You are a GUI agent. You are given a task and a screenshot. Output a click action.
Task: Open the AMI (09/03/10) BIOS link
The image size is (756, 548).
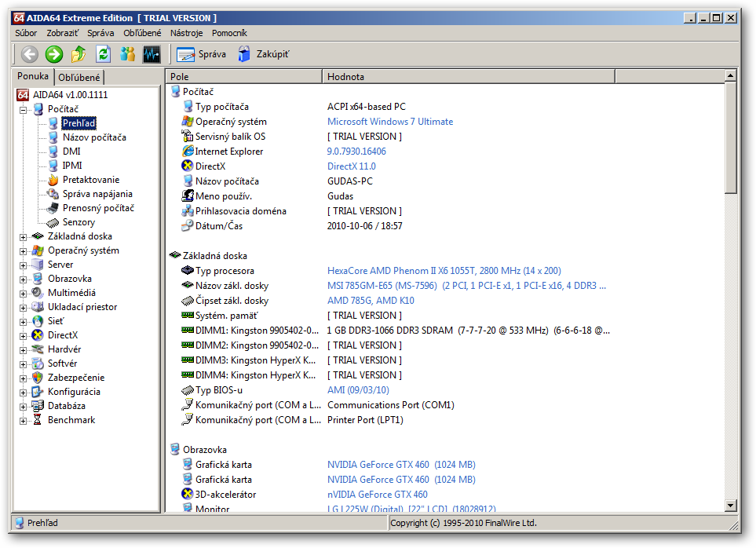[x=358, y=390]
